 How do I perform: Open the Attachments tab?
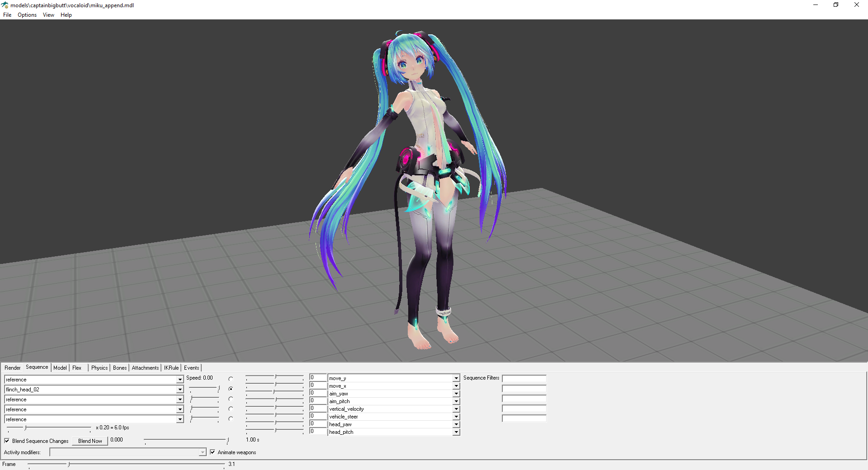pyautogui.click(x=145, y=368)
